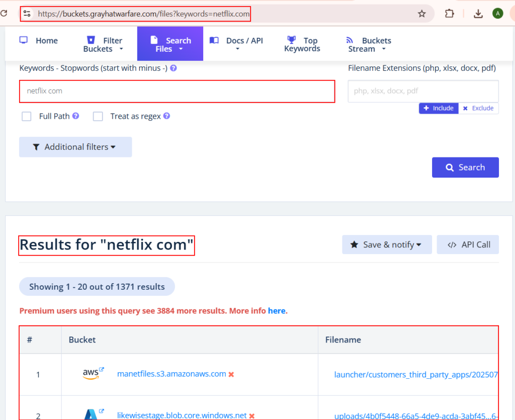Expand the Docs / API menu arrow
This screenshot has height=420, width=515.
[237, 49]
